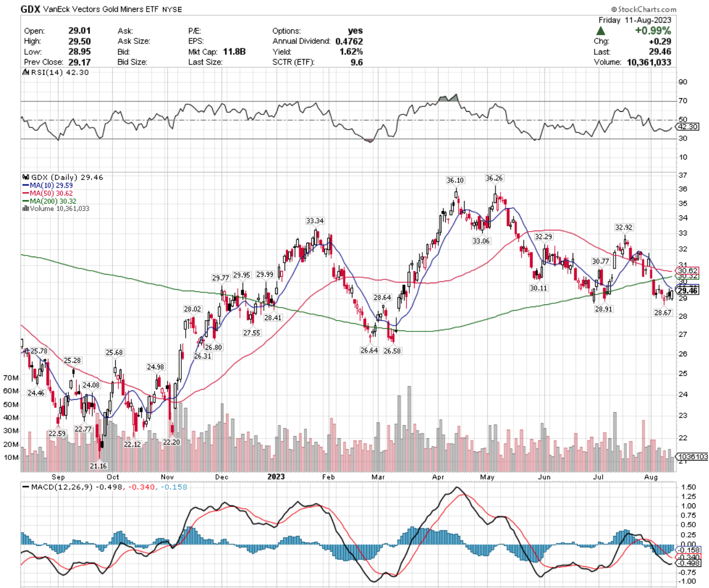This screenshot has height=588, width=709.
Task: Click the SCTR (ETF) value 9.6
Action: [x=357, y=62]
